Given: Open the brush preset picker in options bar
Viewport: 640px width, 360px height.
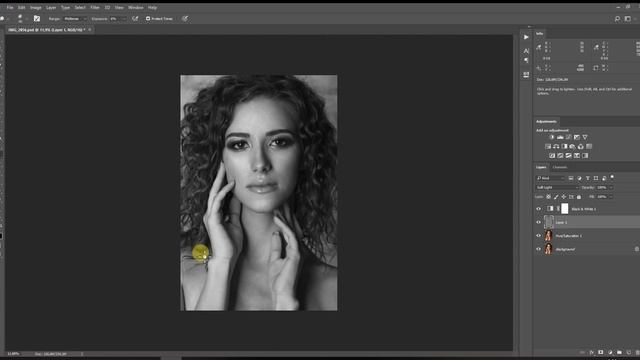Looking at the screenshot, I should click(20, 18).
